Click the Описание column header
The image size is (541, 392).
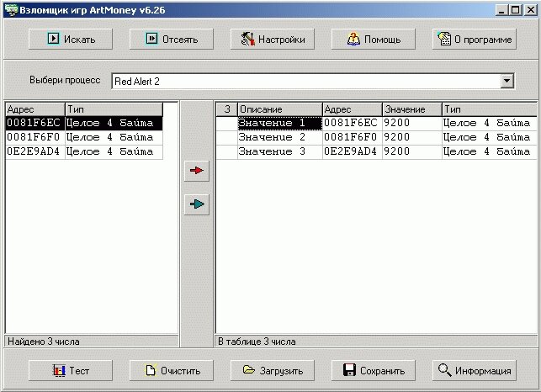pos(280,109)
